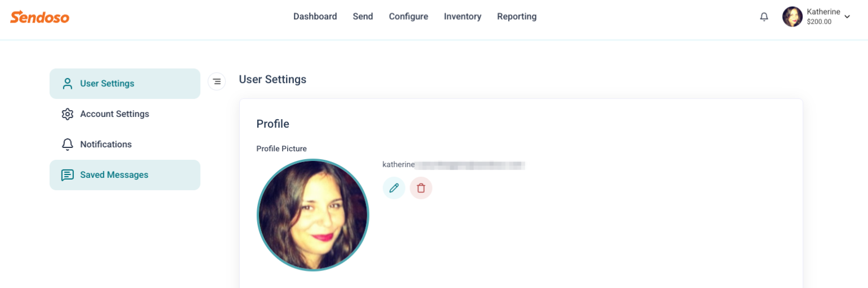Click the pencil icon to edit profile picture
Viewport: 868px width, 288px height.
394,188
